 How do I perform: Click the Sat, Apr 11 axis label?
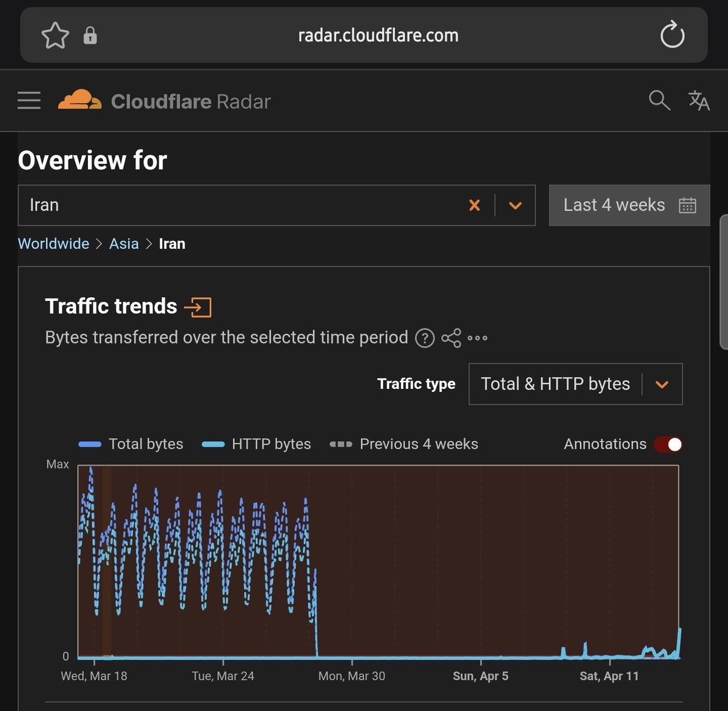(x=609, y=676)
